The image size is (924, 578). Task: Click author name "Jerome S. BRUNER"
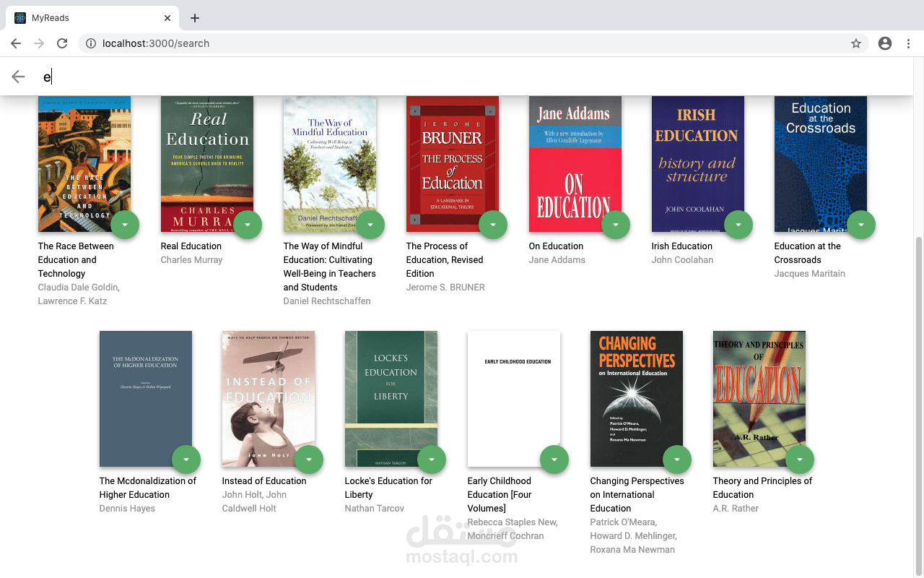[x=445, y=288]
